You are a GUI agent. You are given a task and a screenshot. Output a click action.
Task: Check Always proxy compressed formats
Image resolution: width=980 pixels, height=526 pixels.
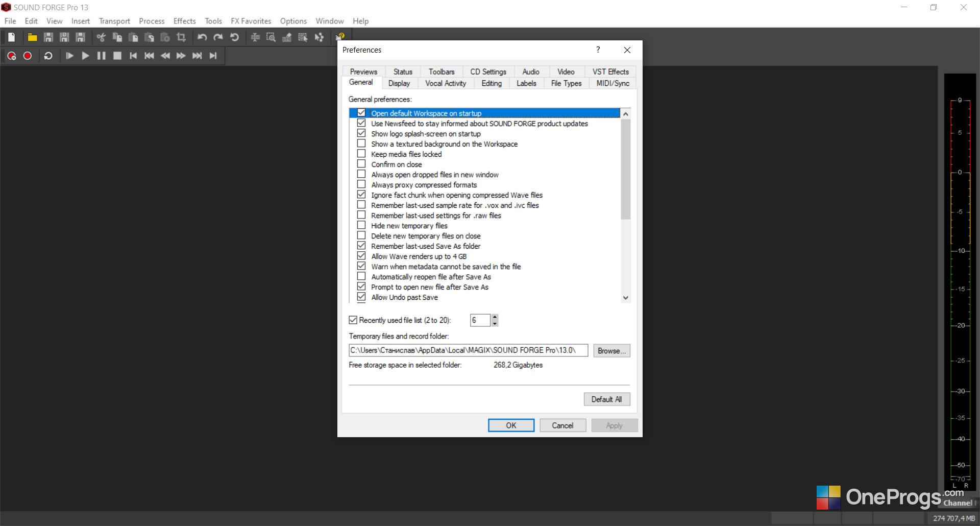coord(361,184)
